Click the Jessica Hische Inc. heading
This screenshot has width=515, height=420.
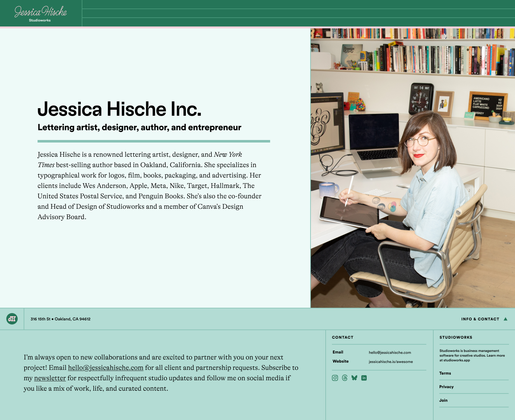click(119, 109)
